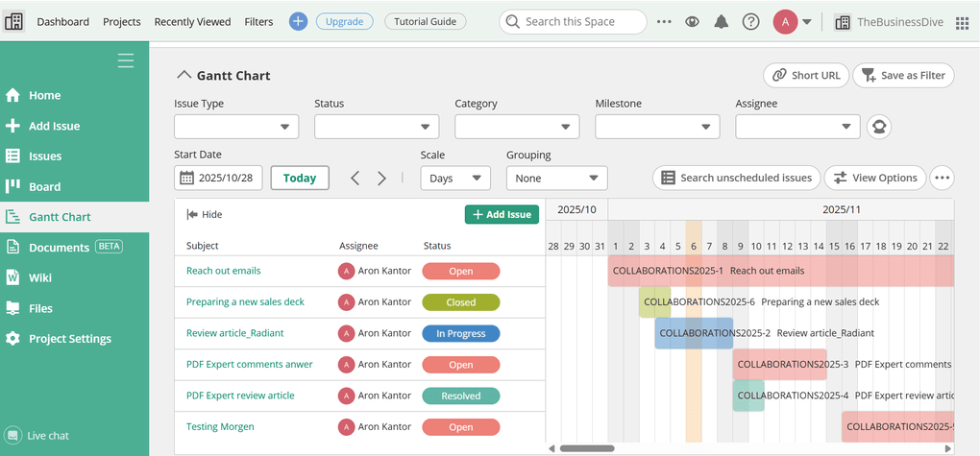Screen dimensions: 980x456
Task: Select Gantt Chart in sidebar
Action: coord(74,217)
